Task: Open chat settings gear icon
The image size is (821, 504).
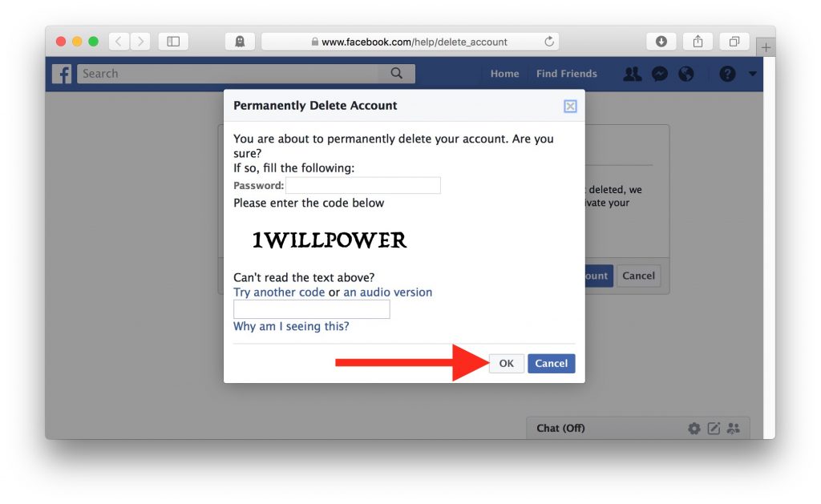Action: 694,429
